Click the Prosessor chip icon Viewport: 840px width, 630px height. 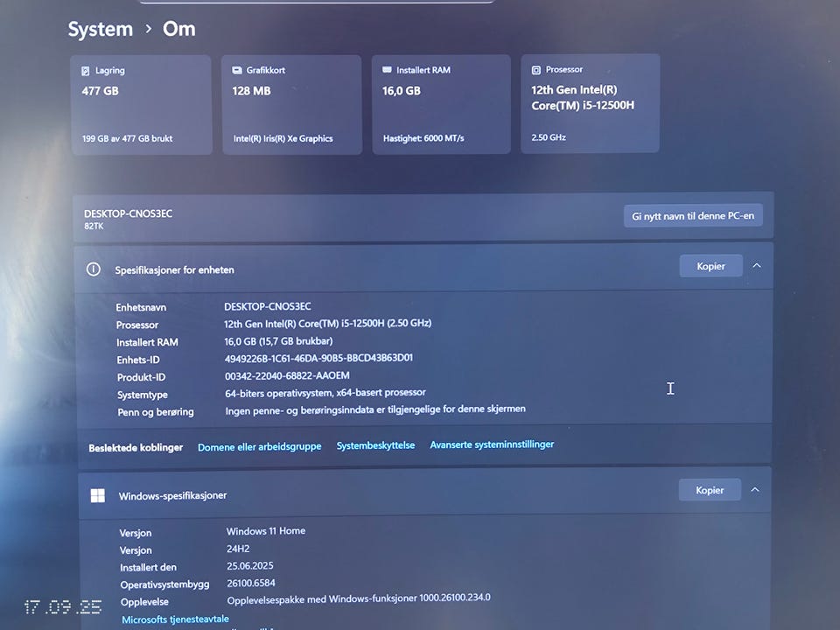pyautogui.click(x=535, y=69)
